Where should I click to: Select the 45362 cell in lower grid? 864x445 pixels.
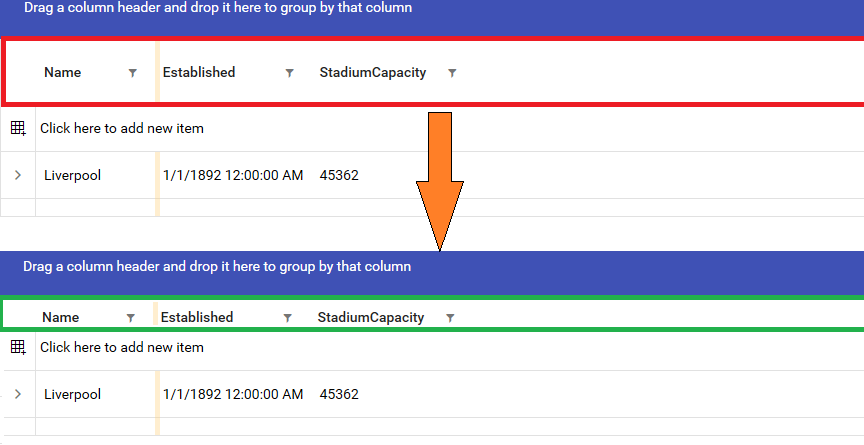339,395
